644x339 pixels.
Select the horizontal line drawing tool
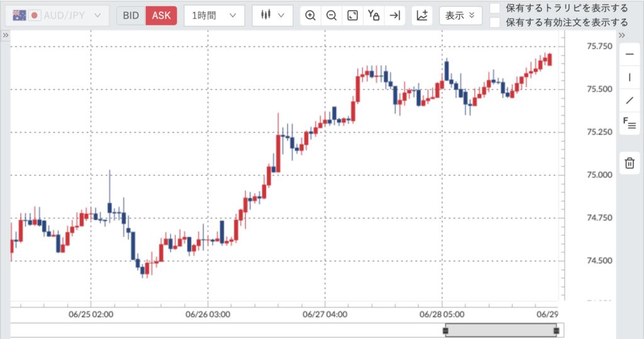click(629, 54)
